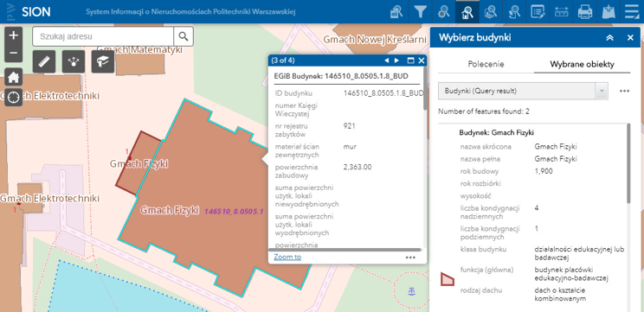
Task: Show next feature in popup
Action: 396,60
